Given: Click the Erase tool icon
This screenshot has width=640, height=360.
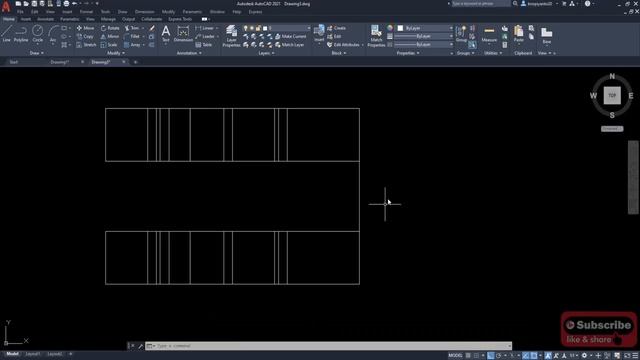Looking at the screenshot, I should point(152,28).
